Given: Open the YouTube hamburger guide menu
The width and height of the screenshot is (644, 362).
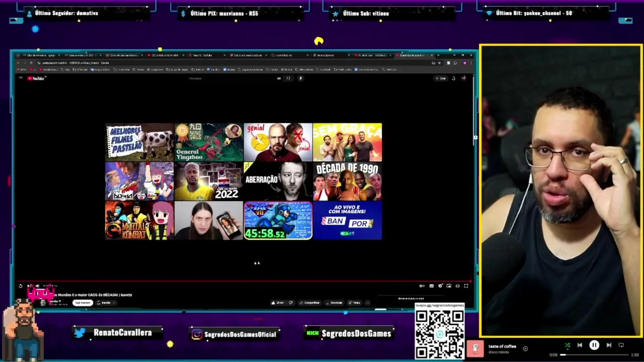Looking at the screenshot, I should click(x=21, y=78).
